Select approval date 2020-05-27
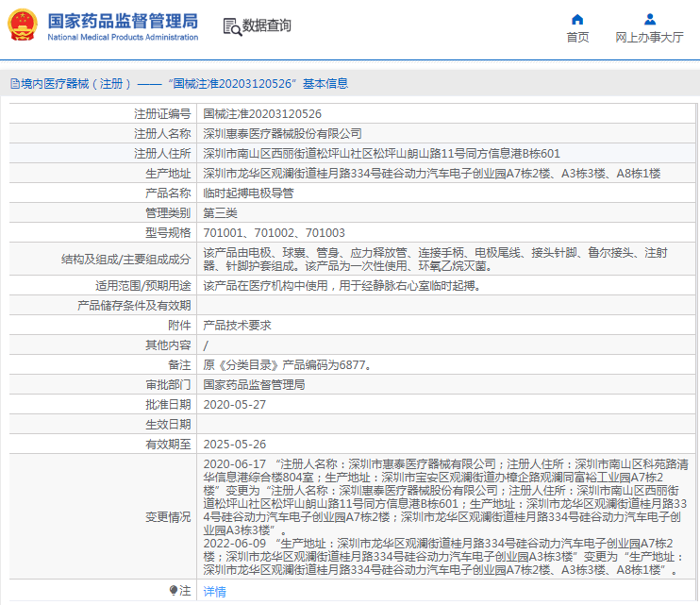This screenshot has width=700, height=605. [x=234, y=405]
